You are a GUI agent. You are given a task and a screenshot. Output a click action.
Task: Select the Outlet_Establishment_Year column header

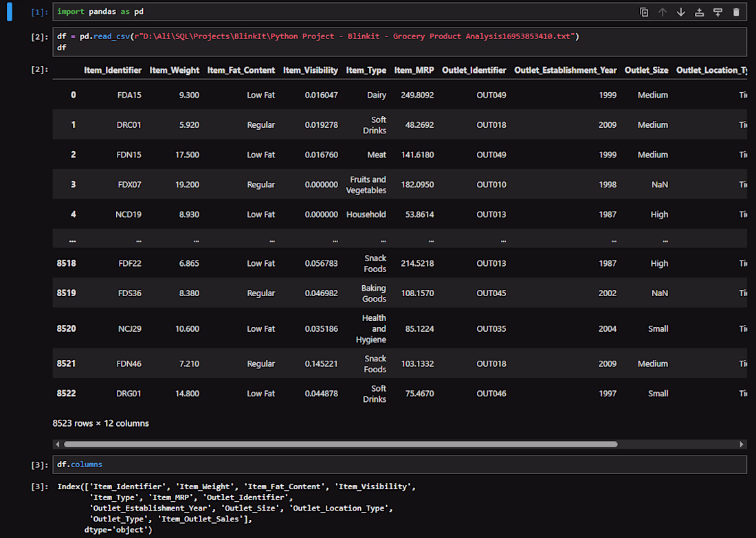pyautogui.click(x=566, y=70)
